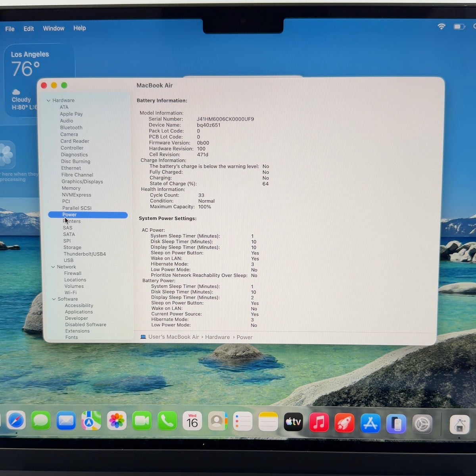This screenshot has width=476, height=476.
Task: Open the Edit menu
Action: point(29,29)
